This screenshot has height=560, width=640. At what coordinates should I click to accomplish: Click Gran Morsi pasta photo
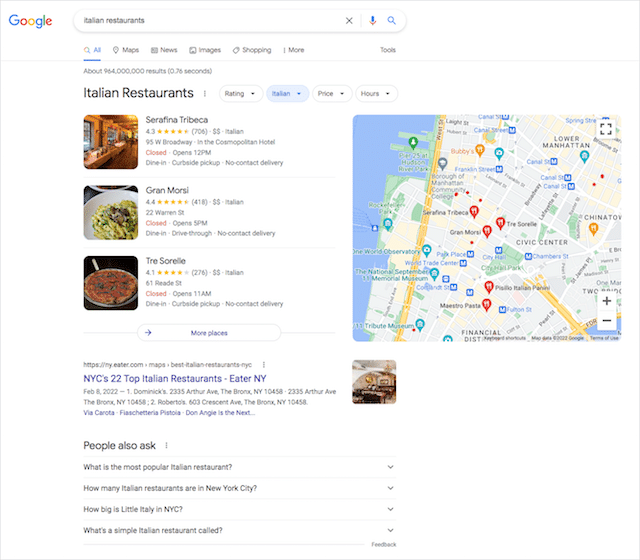pos(111,213)
